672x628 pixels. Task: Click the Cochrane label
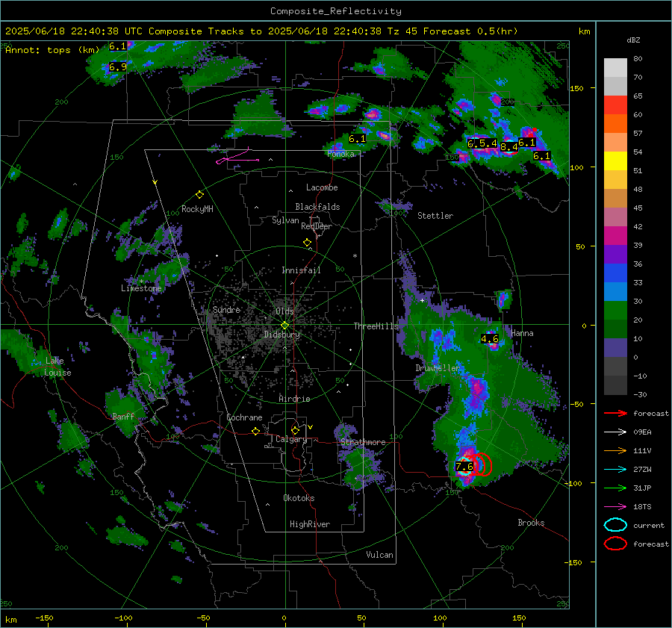(244, 417)
